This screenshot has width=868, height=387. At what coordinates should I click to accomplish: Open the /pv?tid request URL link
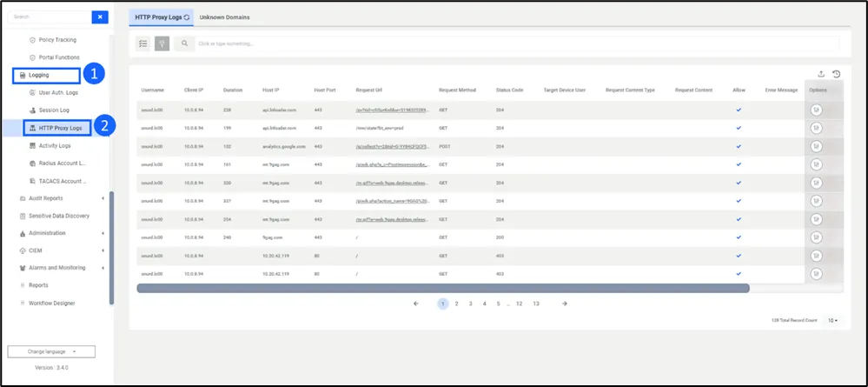point(393,110)
